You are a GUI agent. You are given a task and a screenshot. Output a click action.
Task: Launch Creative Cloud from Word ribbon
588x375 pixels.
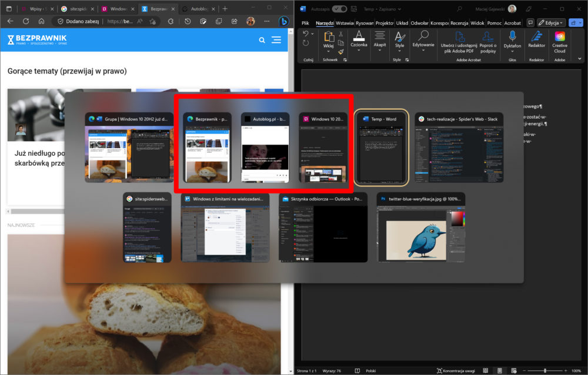[x=560, y=42]
